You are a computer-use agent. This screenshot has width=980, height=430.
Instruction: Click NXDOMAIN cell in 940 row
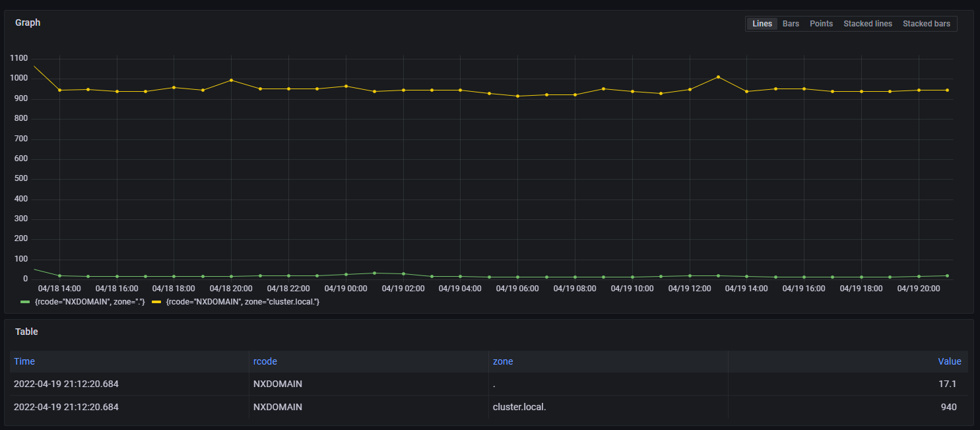[368, 407]
